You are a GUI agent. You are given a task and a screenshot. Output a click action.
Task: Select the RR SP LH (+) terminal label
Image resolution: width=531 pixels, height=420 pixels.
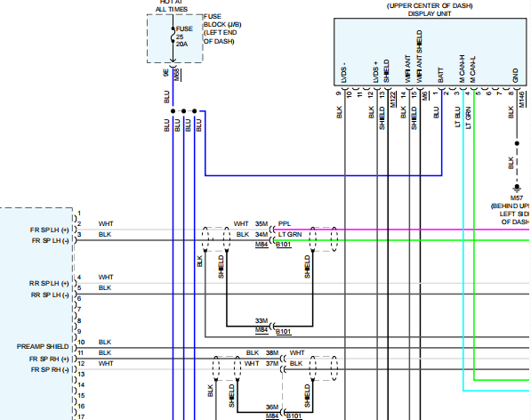[x=49, y=284]
